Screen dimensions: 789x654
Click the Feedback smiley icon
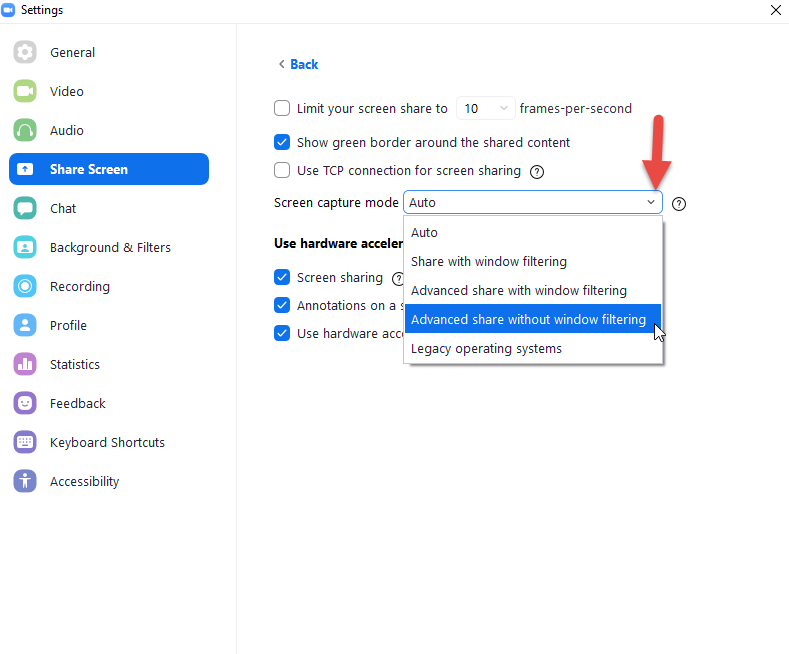point(25,403)
